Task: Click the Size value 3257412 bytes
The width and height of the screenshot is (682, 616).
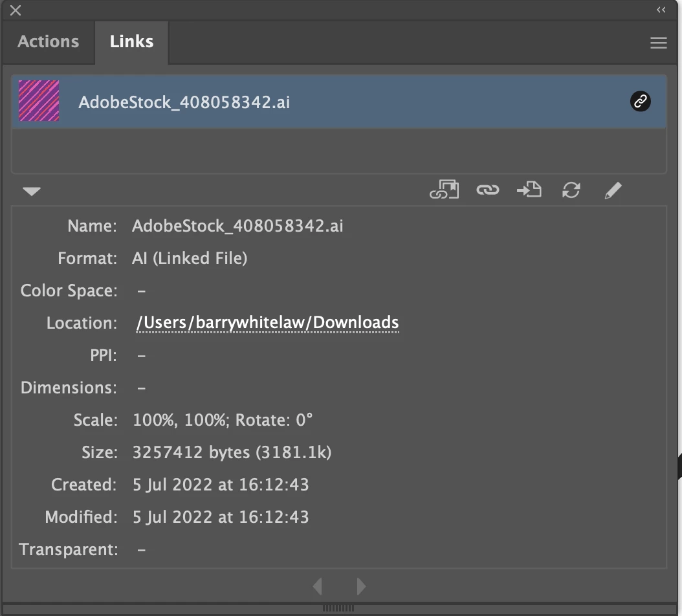Action: pos(232,452)
